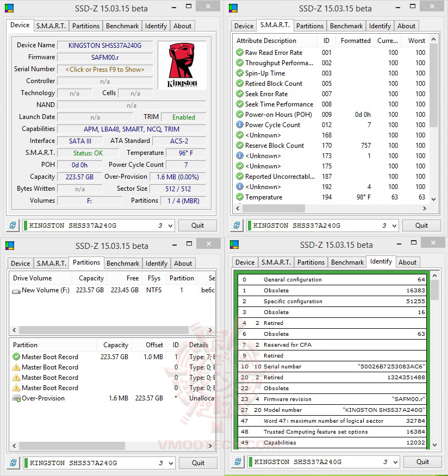The width and height of the screenshot is (448, 476).
Task: Click info icon beside Unknown attribute 173
Action: click(x=240, y=156)
